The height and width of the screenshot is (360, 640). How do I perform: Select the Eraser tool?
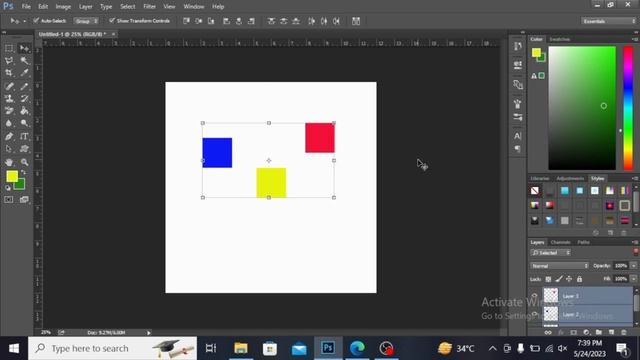tap(9, 111)
